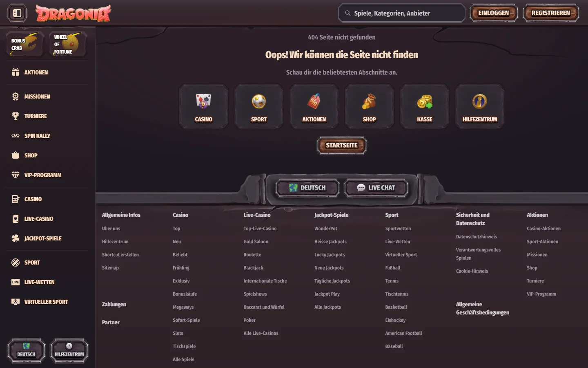
Task: Open the Zahlungen footer heading
Action: tap(114, 304)
